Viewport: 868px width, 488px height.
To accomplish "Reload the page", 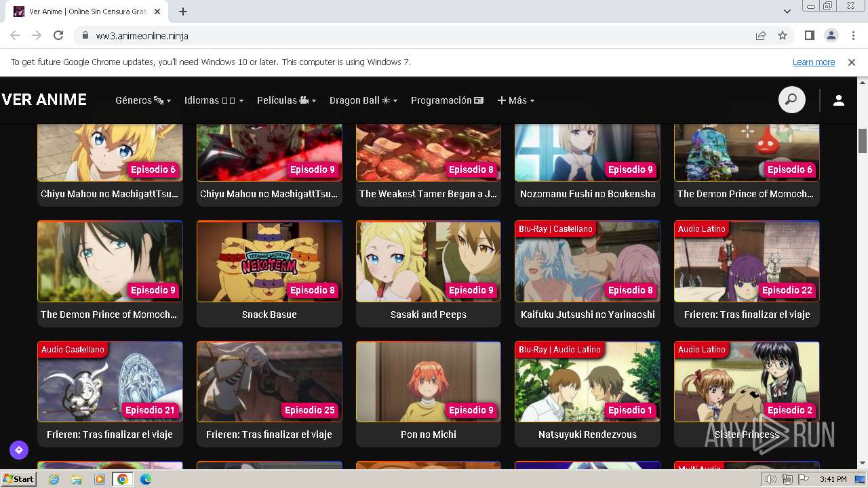I will coord(58,35).
